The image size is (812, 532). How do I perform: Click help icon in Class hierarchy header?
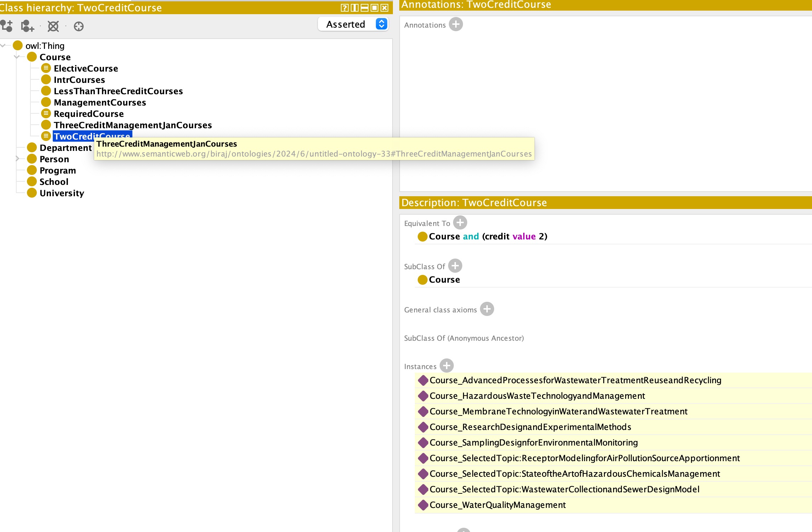point(344,8)
